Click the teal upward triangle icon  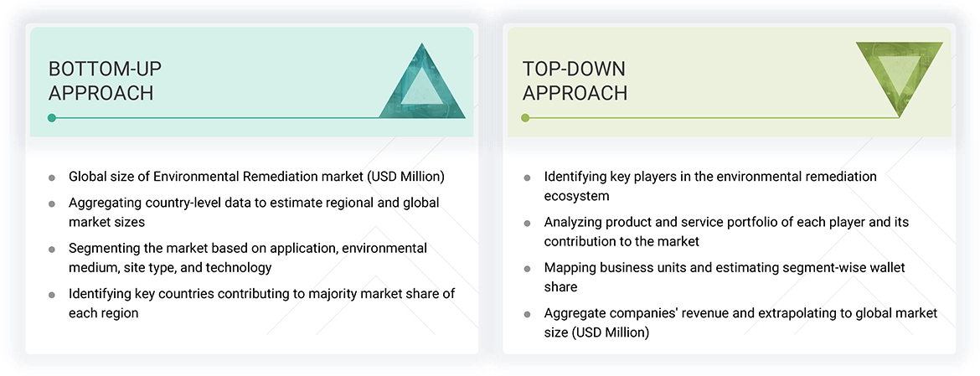pyautogui.click(x=422, y=85)
